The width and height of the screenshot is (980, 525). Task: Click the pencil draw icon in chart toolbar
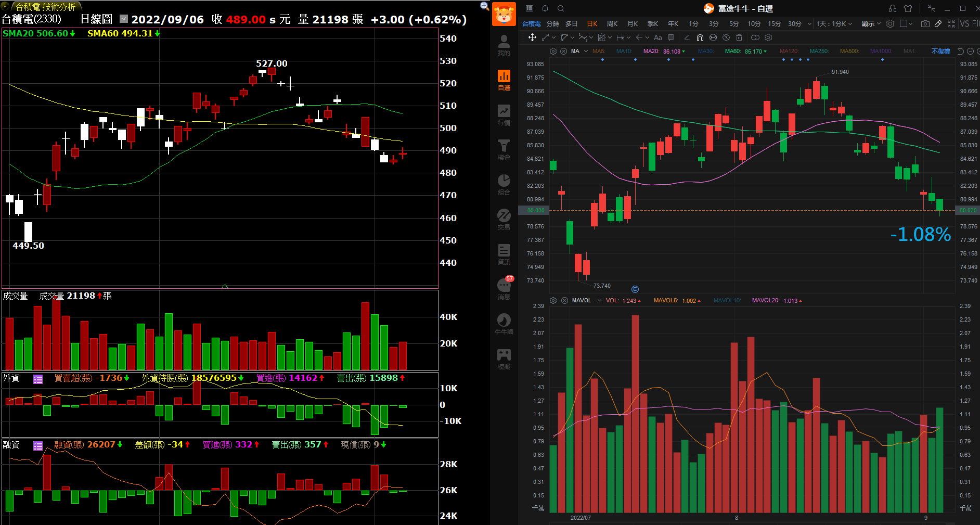pos(938,23)
